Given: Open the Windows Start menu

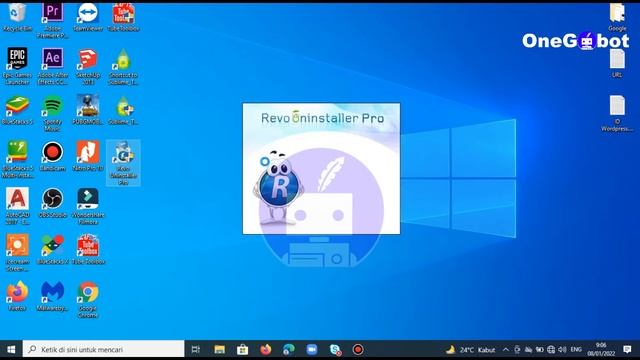Looking at the screenshot, I should [11, 349].
